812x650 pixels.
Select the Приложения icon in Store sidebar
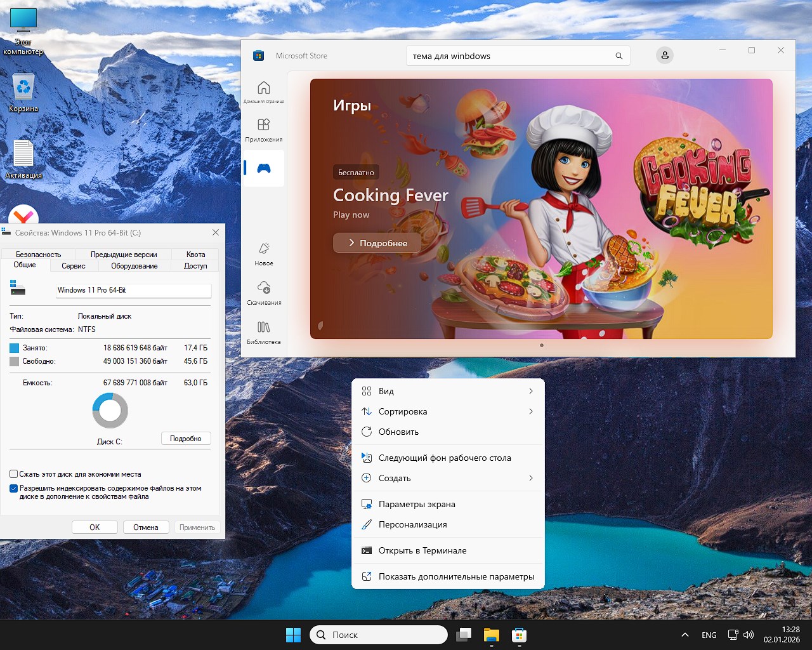point(263,127)
